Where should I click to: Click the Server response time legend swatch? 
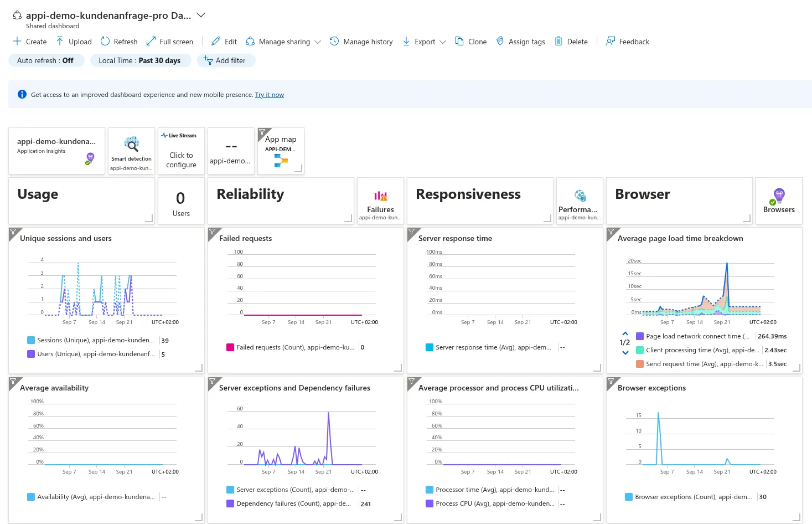click(x=430, y=347)
